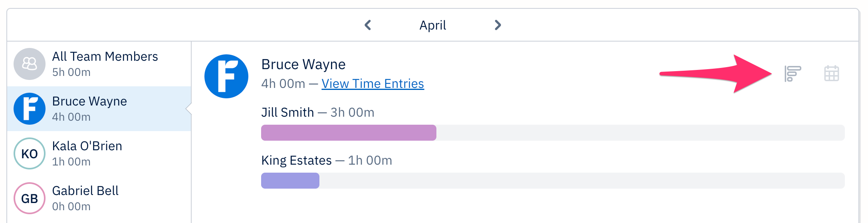Click Gabriel Bell GB avatar
The width and height of the screenshot is (868, 223).
(x=30, y=198)
